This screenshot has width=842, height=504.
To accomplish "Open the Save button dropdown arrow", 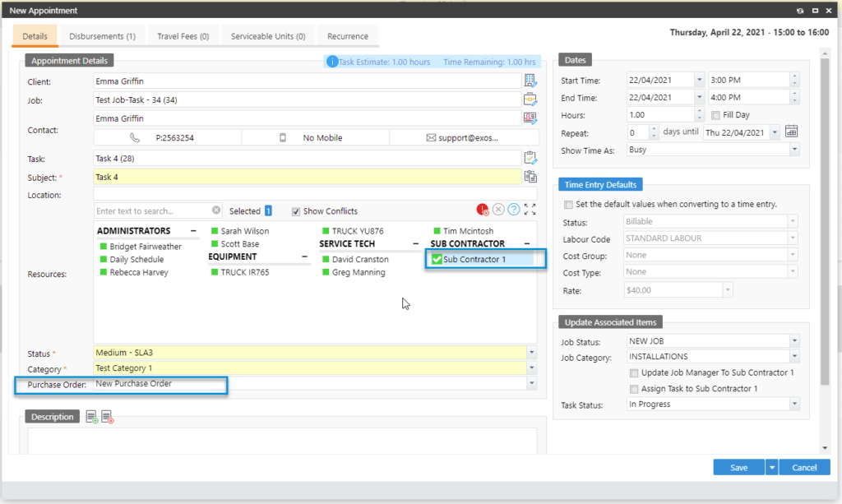I will [771, 468].
